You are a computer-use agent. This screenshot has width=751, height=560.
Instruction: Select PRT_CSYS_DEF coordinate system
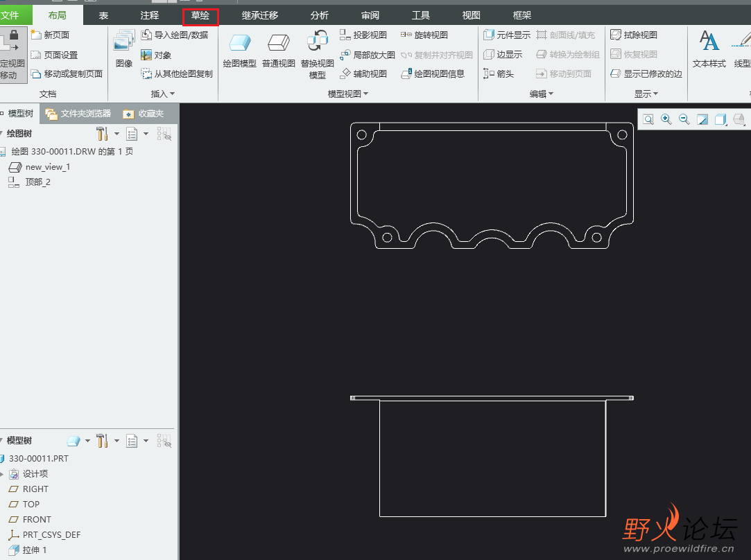pos(44,534)
